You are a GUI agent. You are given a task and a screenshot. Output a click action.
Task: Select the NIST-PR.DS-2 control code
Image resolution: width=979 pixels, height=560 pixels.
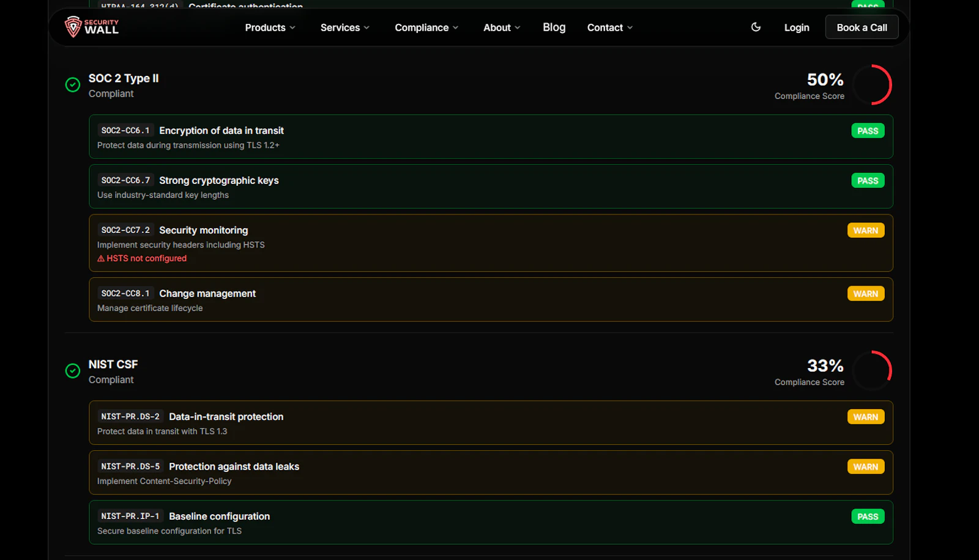pyautogui.click(x=130, y=416)
